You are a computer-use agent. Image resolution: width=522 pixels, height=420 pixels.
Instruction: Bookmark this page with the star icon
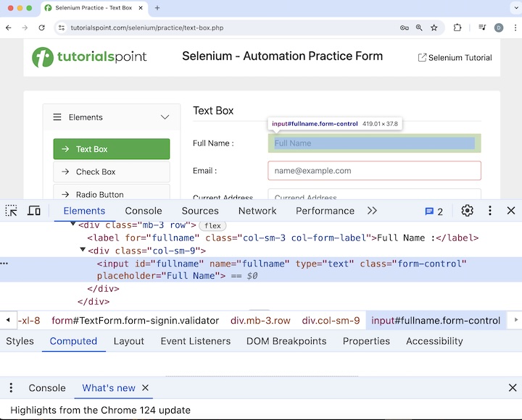pos(434,28)
